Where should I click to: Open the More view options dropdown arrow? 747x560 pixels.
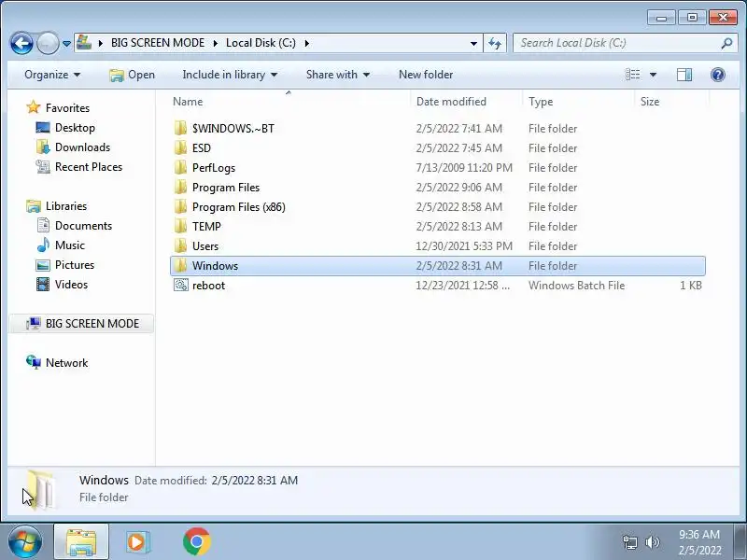[653, 75]
